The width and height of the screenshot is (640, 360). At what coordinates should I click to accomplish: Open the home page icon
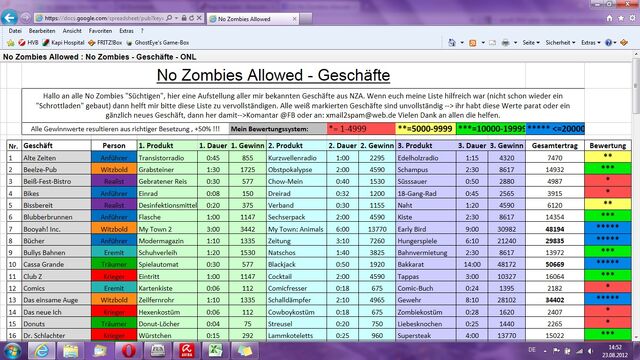point(609,18)
